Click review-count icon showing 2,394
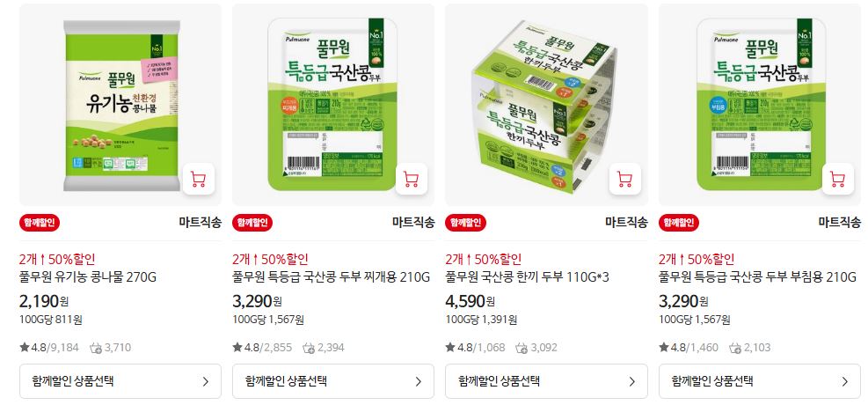The height and width of the screenshot is (405, 868). (309, 348)
